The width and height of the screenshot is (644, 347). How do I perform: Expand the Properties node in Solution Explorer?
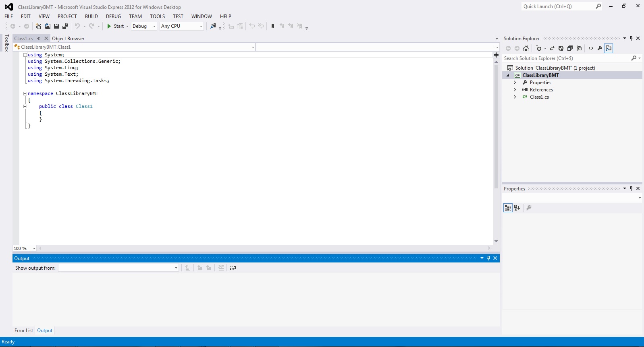515,83
